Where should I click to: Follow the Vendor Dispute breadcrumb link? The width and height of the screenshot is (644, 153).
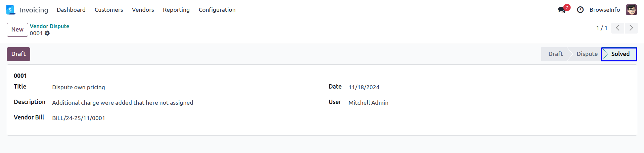pos(49,26)
